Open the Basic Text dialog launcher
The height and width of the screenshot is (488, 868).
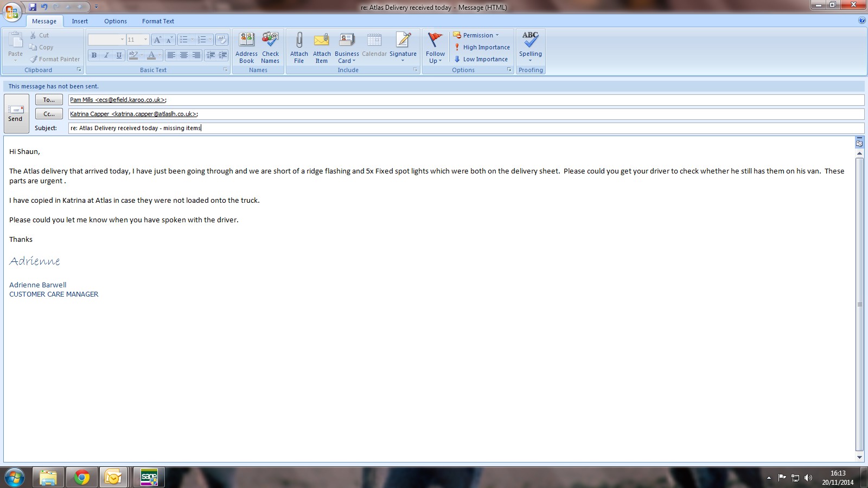226,70
